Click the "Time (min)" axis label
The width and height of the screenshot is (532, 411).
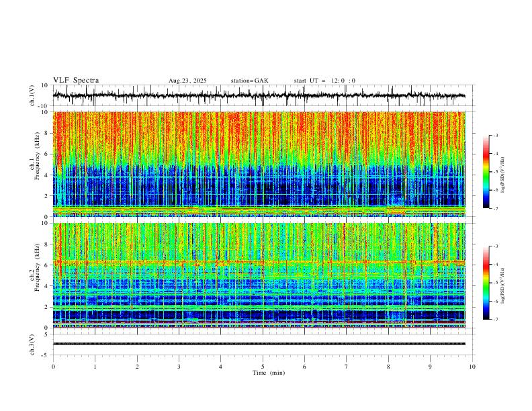269,373
